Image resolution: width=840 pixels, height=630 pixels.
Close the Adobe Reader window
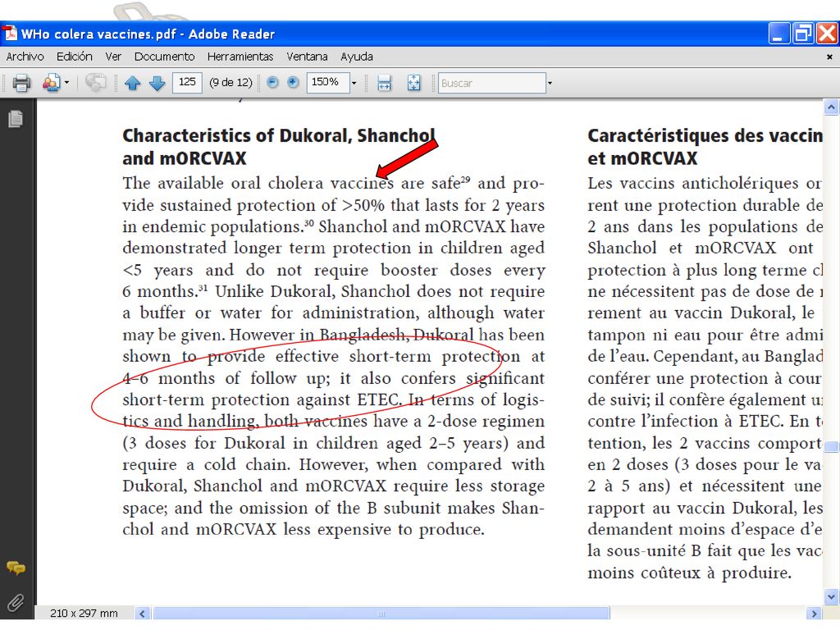coord(827,34)
